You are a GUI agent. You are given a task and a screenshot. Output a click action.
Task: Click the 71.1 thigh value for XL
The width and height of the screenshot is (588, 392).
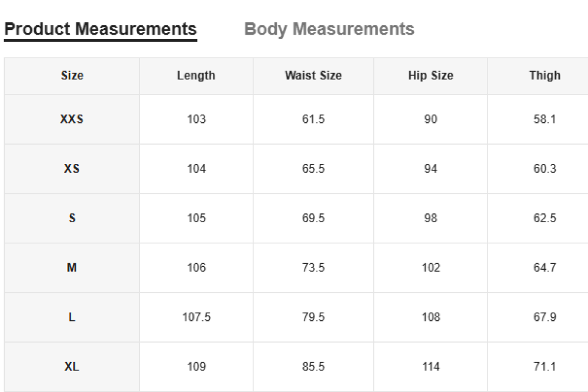(544, 367)
